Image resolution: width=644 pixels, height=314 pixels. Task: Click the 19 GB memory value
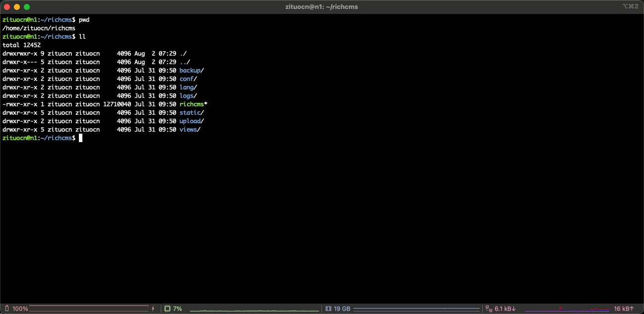pos(342,309)
